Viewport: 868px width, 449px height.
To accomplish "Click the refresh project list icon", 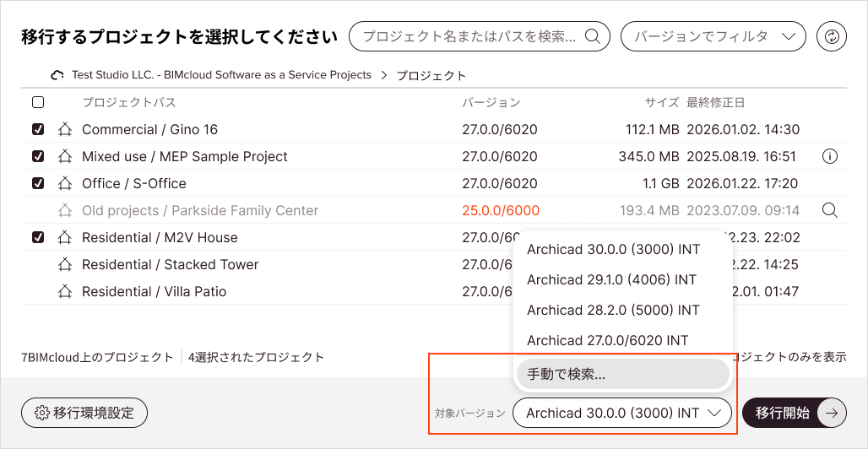I will click(832, 36).
